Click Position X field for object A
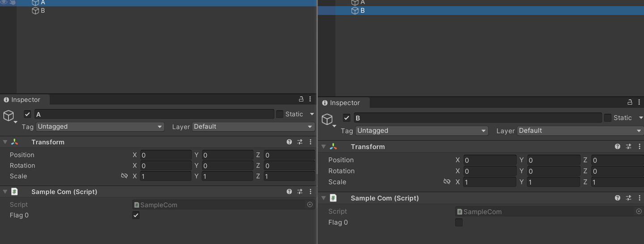This screenshot has width=644, height=244. [x=165, y=155]
